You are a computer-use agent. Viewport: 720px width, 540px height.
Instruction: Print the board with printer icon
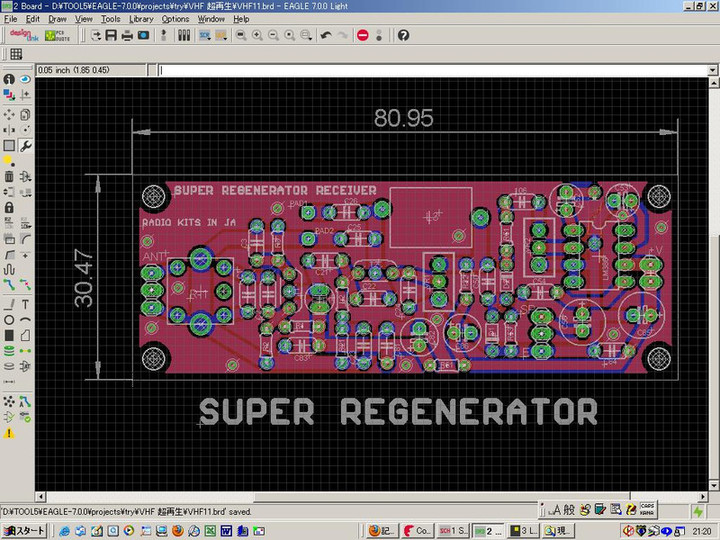tap(127, 35)
